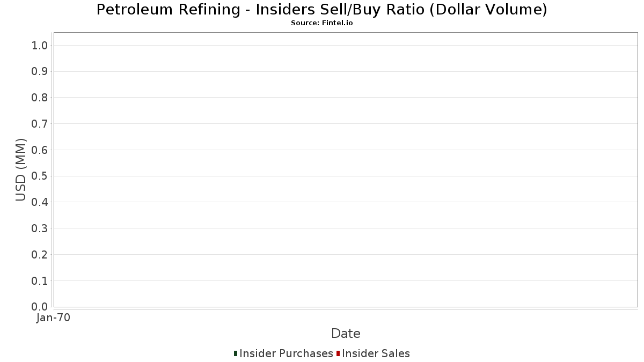
Task: Click the 1.0 y-axis tick label
Action: point(40,46)
